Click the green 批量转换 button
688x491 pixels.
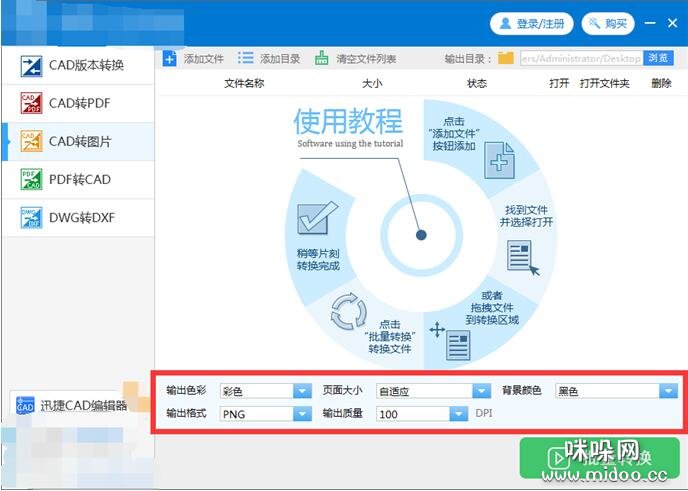[x=600, y=458]
